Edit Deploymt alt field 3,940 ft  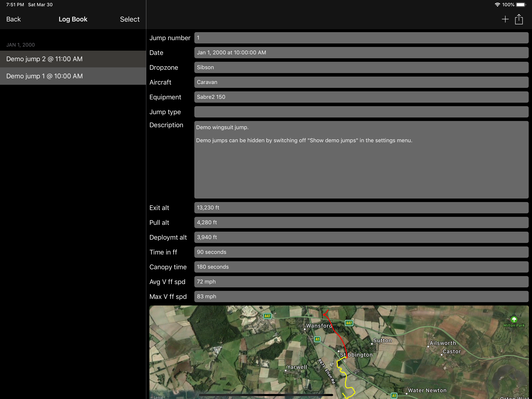click(x=361, y=237)
